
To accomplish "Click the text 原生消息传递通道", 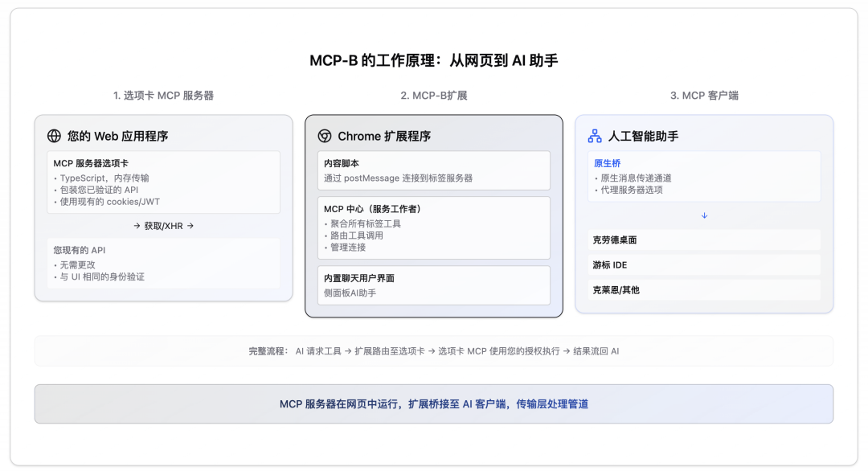I will pos(636,178).
